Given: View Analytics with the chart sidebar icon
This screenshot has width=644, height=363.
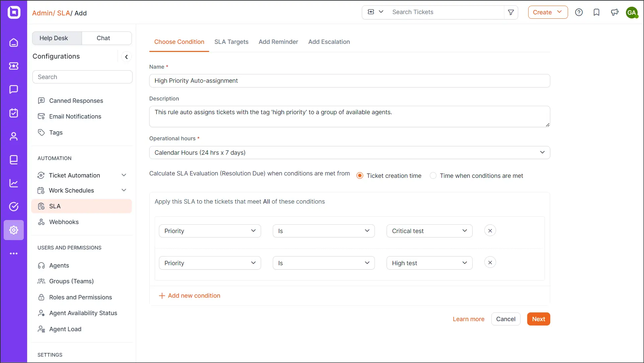Looking at the screenshot, I should [14, 183].
